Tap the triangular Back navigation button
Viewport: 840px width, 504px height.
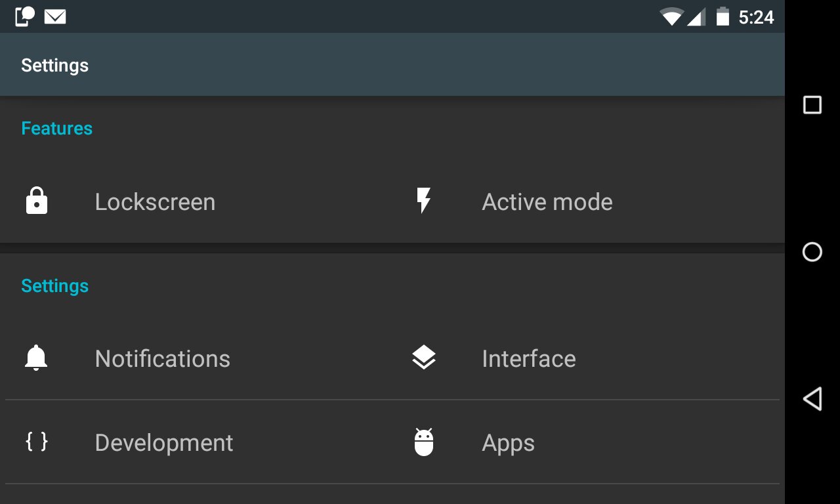pos(812,399)
